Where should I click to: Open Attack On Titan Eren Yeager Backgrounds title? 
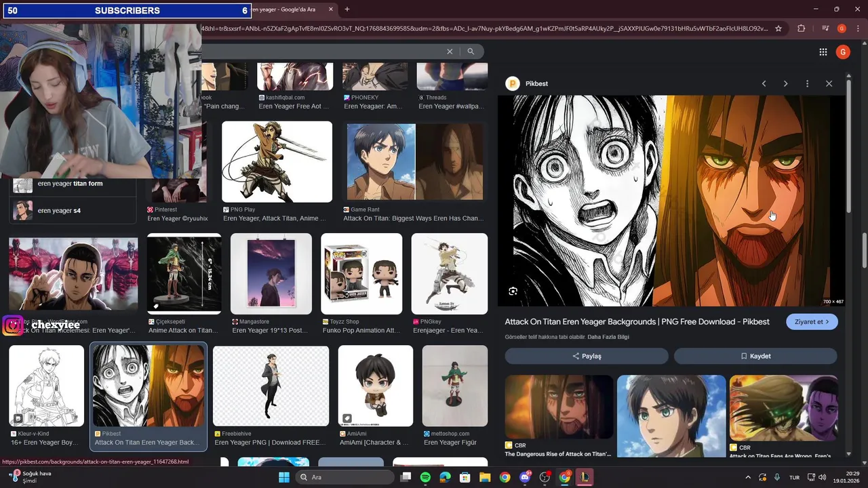click(x=637, y=322)
